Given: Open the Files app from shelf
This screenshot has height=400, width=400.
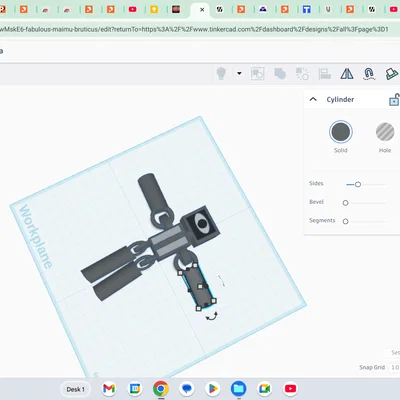Looking at the screenshot, I should 239,389.
